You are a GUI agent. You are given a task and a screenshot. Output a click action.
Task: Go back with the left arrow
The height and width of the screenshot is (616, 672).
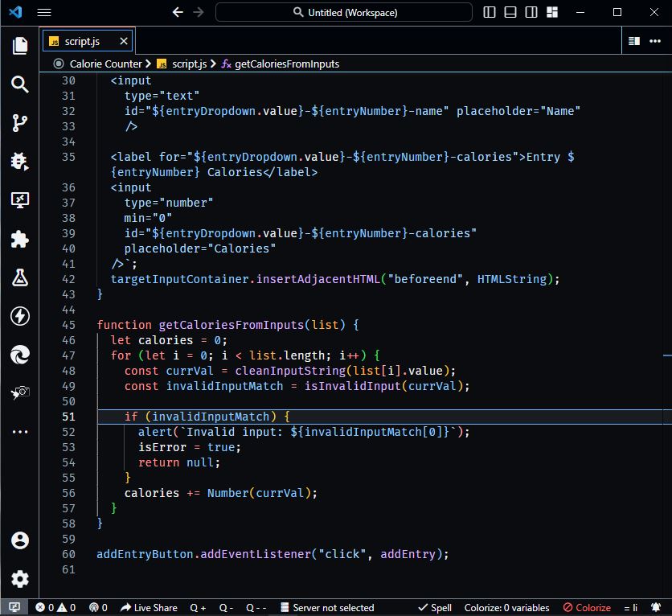pyautogui.click(x=178, y=12)
